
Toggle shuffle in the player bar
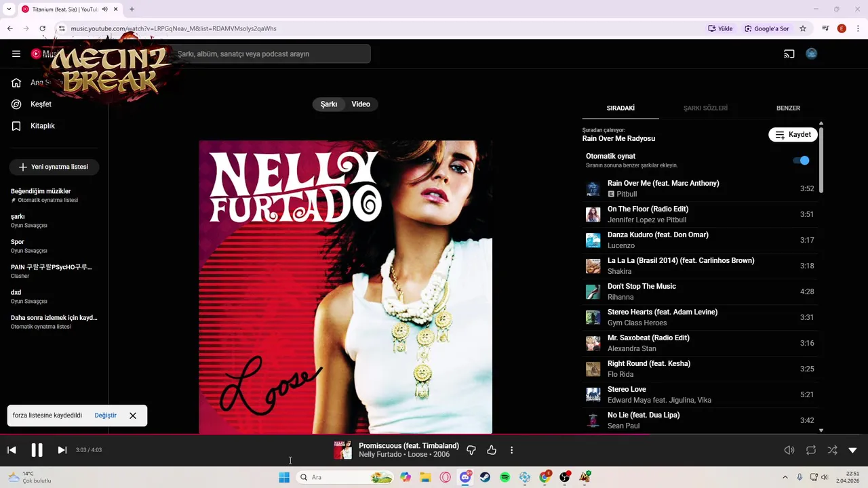[x=832, y=450]
